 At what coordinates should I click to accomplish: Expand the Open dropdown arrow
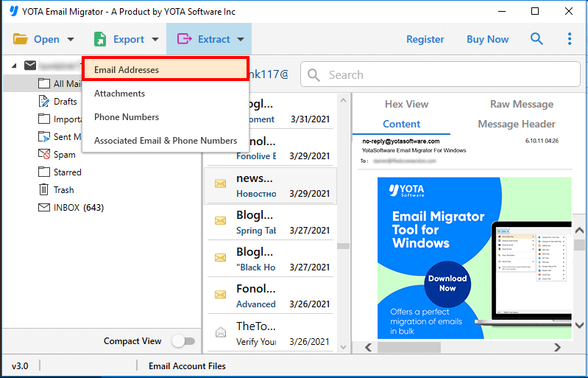click(71, 39)
